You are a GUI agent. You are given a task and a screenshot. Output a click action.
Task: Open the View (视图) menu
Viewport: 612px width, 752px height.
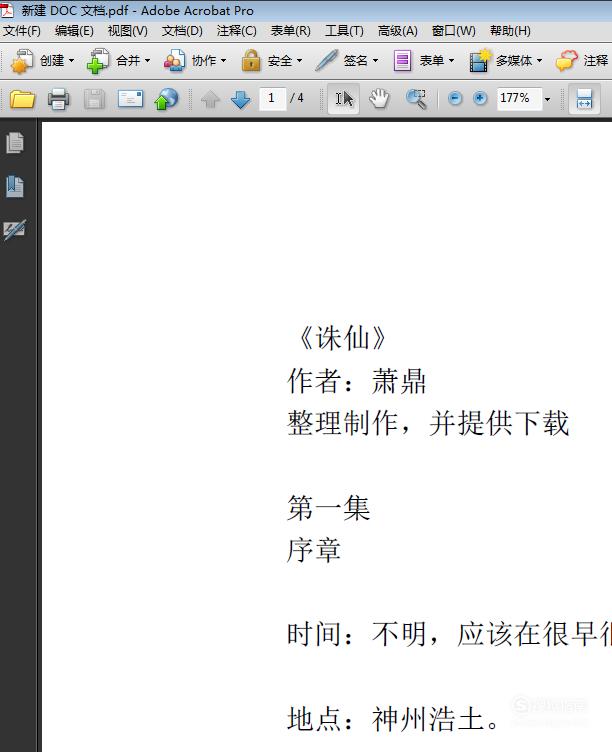click(x=127, y=31)
